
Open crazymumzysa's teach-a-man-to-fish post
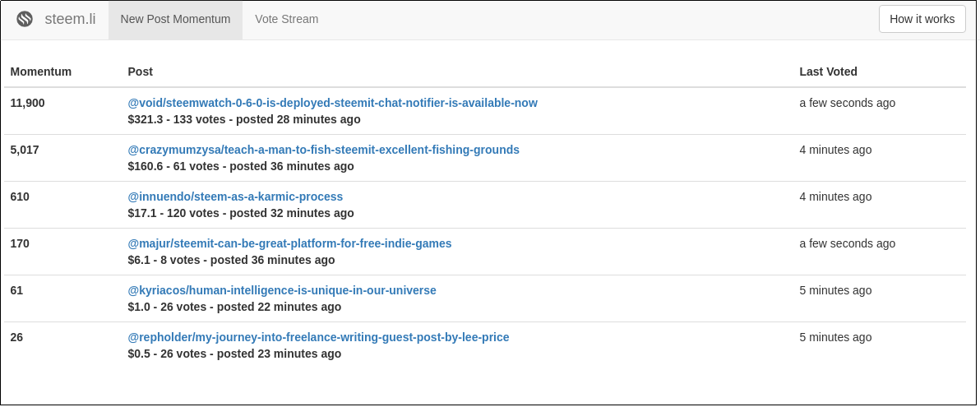click(323, 150)
